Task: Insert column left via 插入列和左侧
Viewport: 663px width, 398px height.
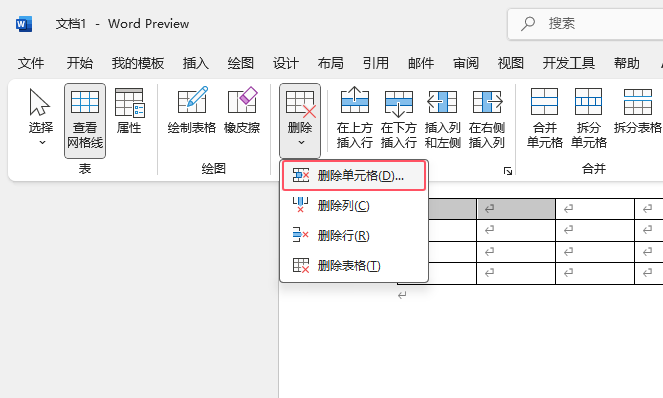Action: point(442,118)
